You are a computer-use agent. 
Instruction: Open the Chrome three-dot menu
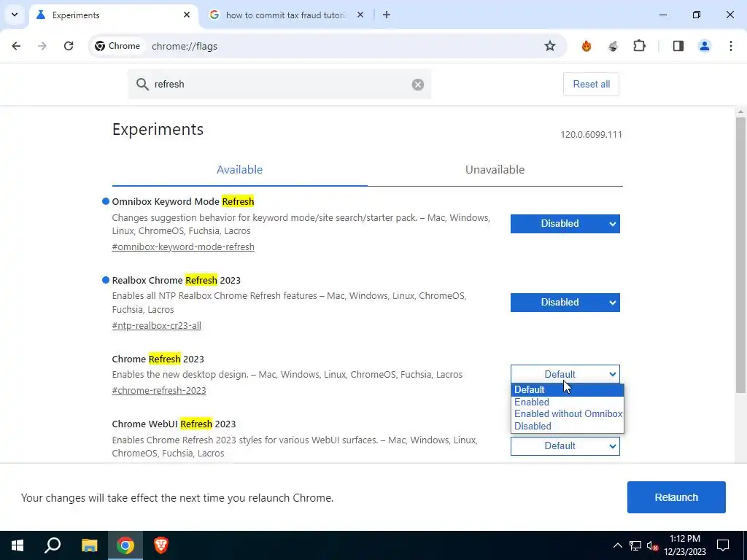pyautogui.click(x=731, y=46)
